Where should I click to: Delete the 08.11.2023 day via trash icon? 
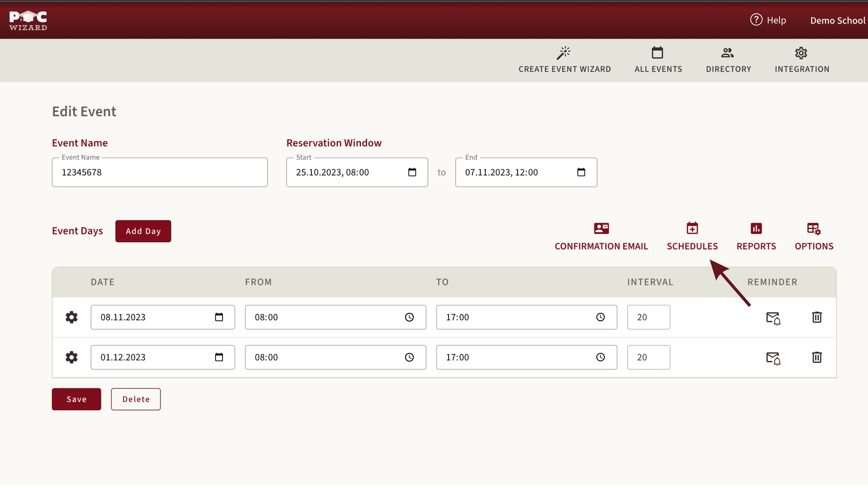click(x=817, y=317)
